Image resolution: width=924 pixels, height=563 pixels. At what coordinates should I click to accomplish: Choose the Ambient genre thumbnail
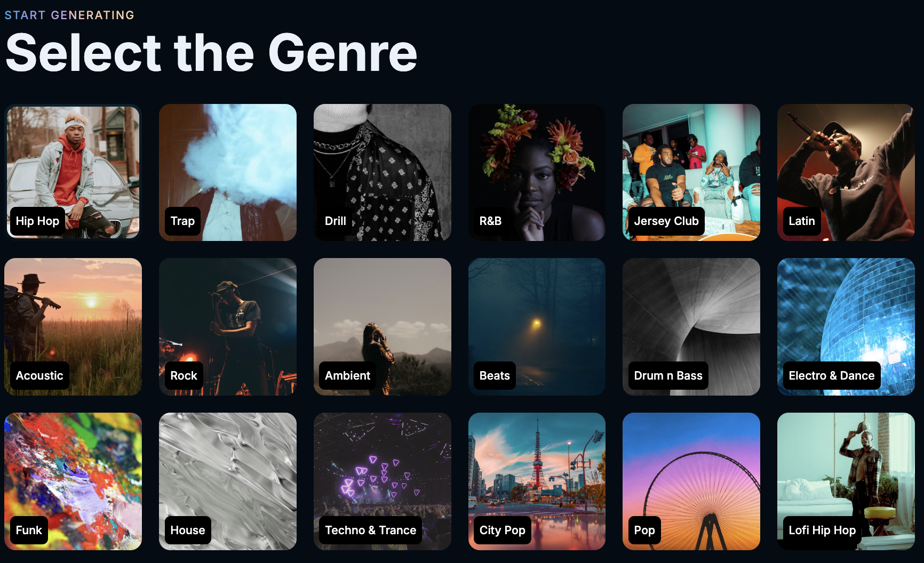point(383,327)
